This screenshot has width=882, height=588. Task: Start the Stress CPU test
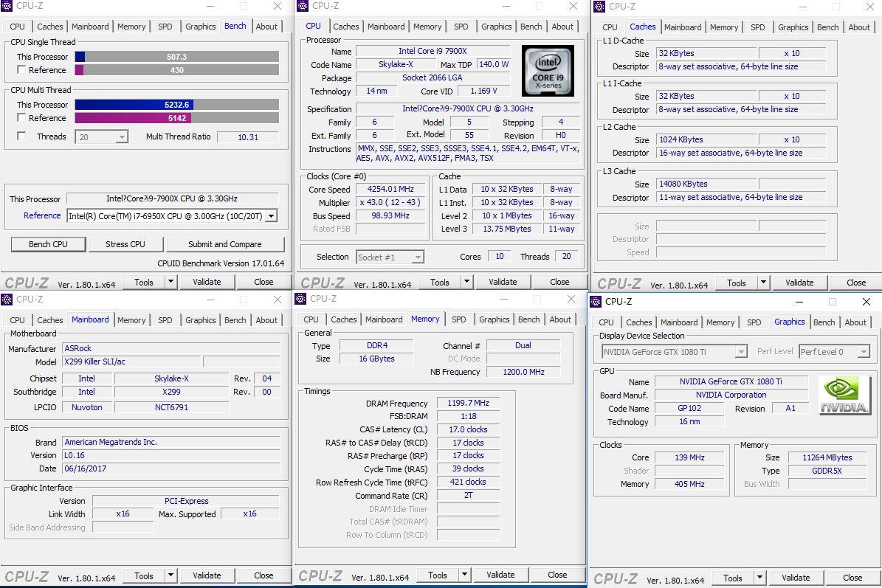pyautogui.click(x=125, y=244)
